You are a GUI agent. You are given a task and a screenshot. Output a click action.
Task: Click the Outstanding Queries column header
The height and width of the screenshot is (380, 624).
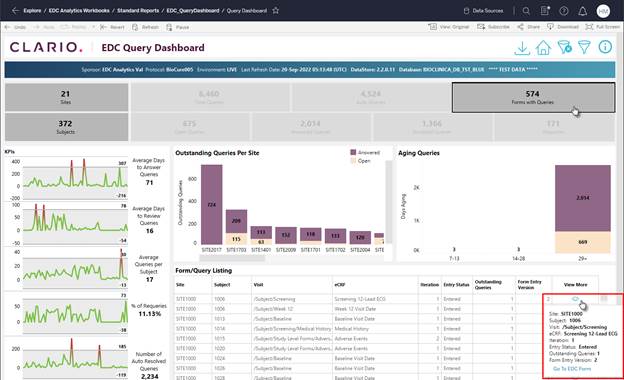(x=488, y=285)
